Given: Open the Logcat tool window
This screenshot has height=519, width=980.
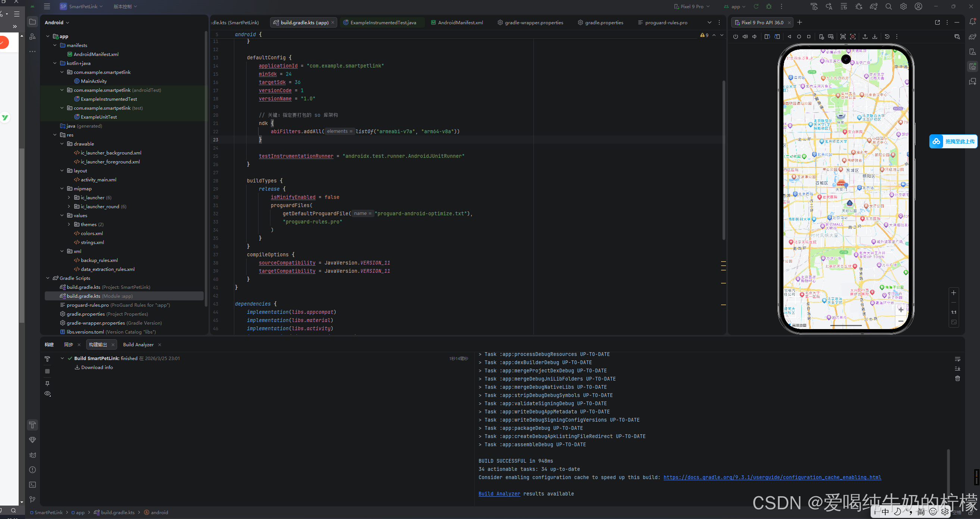Looking at the screenshot, I should tap(33, 455).
